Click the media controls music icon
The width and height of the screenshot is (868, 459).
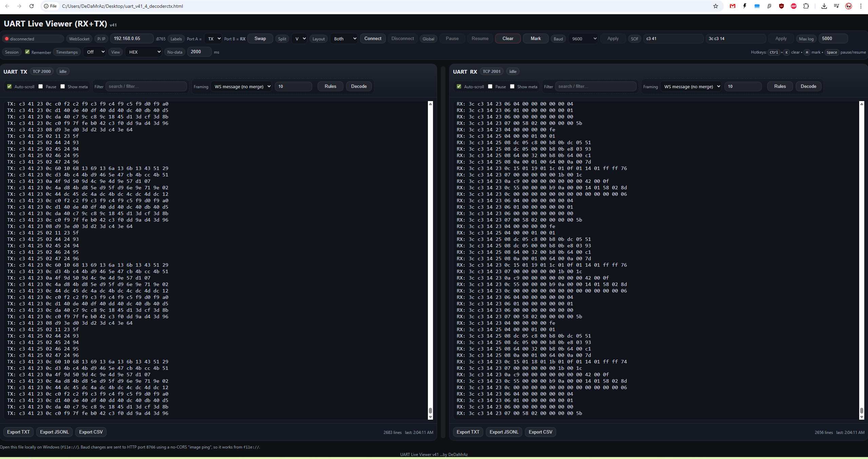tap(836, 6)
